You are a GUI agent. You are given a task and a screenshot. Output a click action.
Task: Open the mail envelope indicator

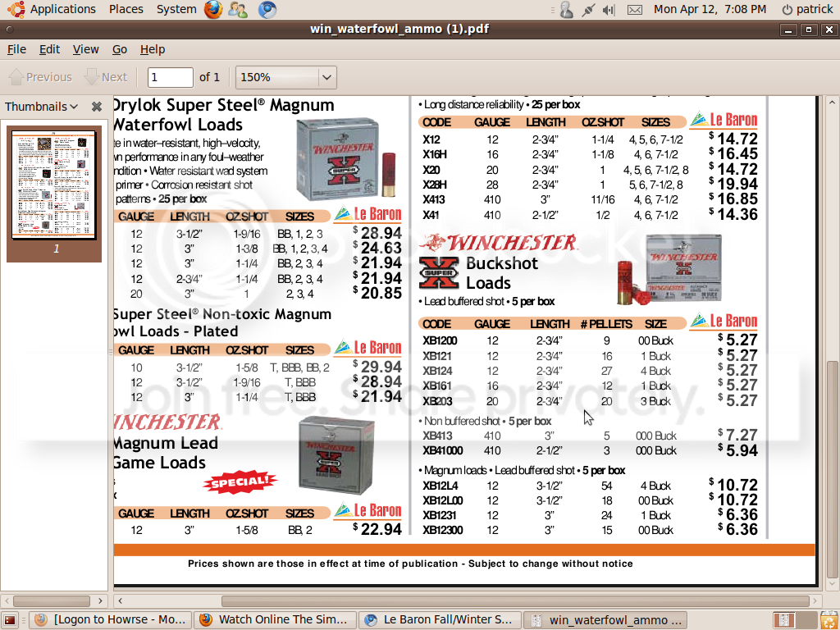[x=634, y=10]
